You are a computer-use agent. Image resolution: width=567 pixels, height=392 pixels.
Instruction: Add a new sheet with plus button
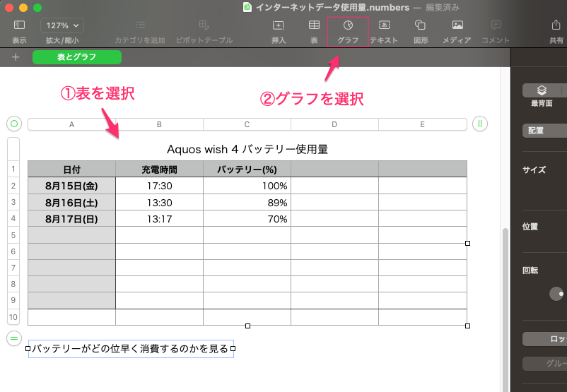point(16,57)
